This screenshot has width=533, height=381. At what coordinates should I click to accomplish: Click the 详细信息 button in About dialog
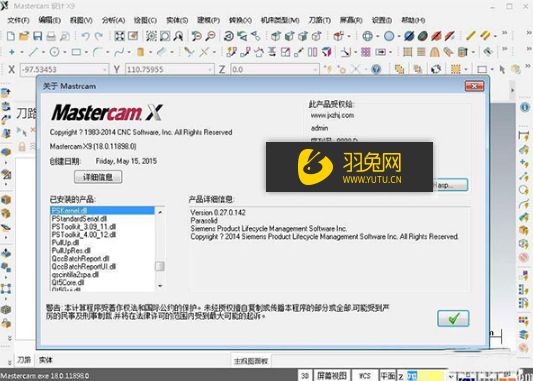[x=98, y=177]
